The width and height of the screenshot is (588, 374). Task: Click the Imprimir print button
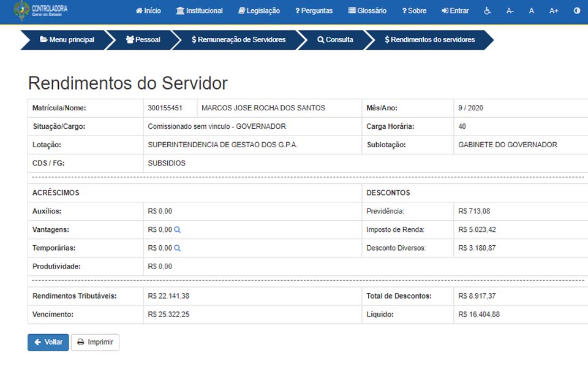pos(95,342)
